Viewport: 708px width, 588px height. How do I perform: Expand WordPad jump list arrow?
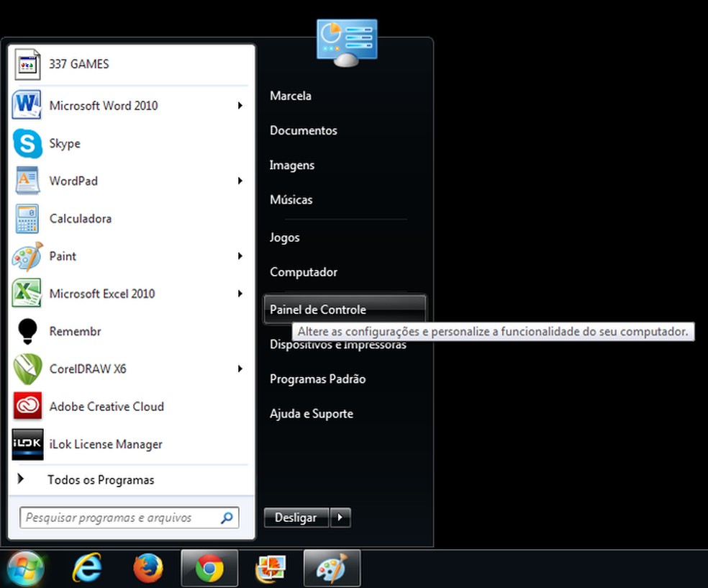pyautogui.click(x=240, y=181)
